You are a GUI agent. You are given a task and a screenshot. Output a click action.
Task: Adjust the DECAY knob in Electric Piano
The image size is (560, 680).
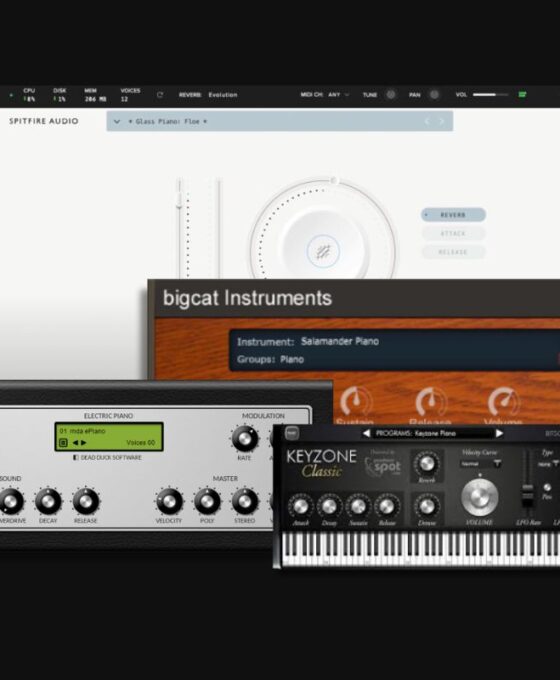48,501
